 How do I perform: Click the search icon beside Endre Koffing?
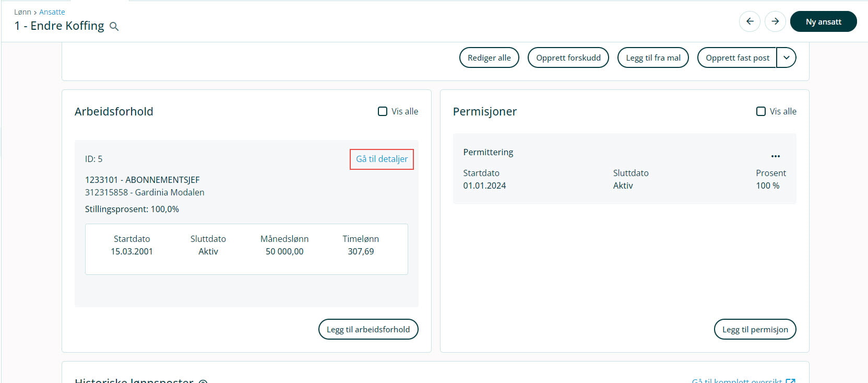click(114, 27)
